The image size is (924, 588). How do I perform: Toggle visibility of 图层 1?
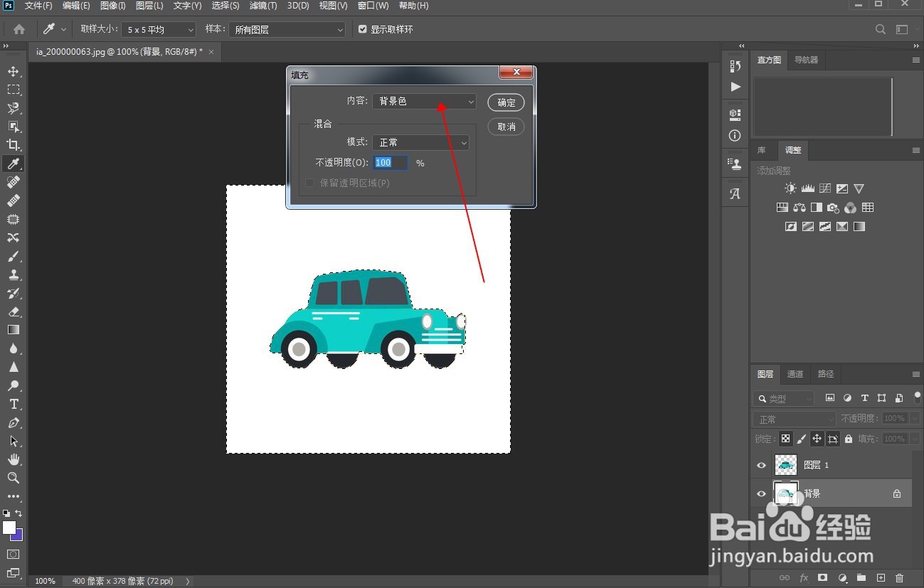(x=762, y=465)
